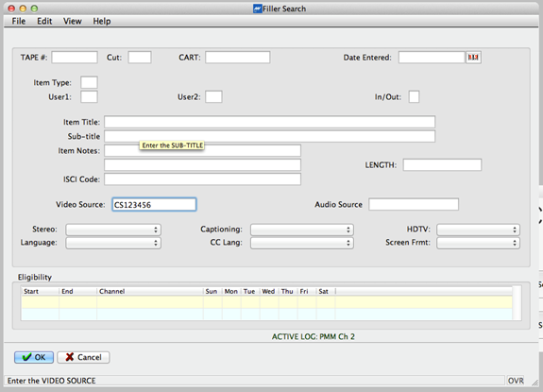Open the View menu

73,21
